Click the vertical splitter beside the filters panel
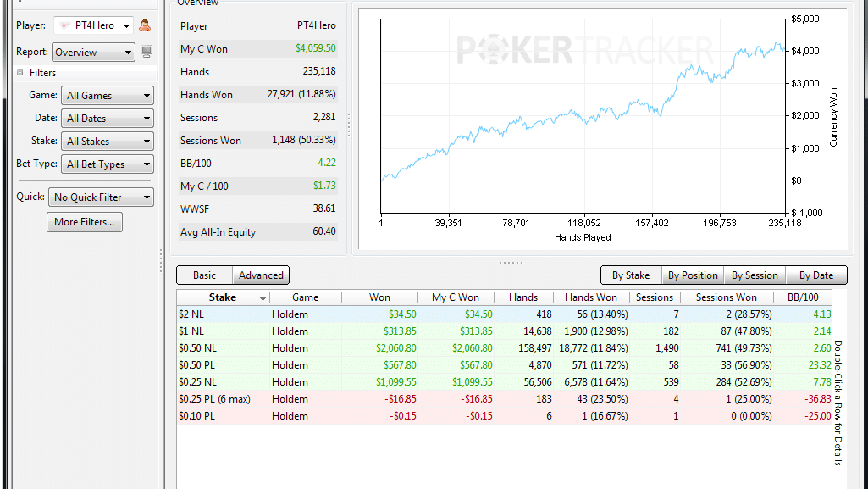The image size is (868, 489). tap(161, 260)
